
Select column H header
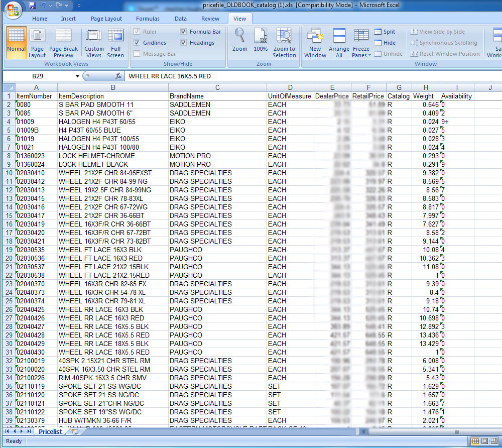coord(426,87)
